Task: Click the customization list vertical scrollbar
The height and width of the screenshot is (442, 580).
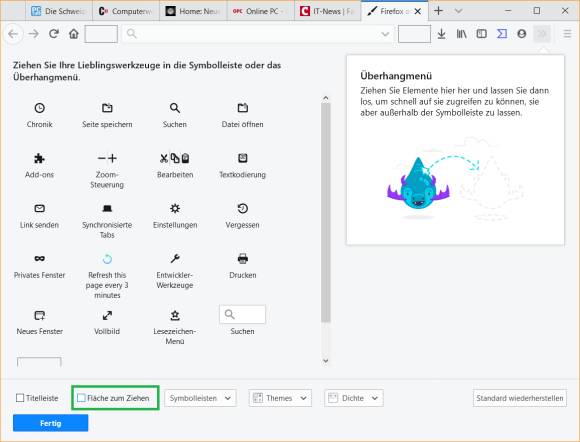Action: click(x=326, y=213)
